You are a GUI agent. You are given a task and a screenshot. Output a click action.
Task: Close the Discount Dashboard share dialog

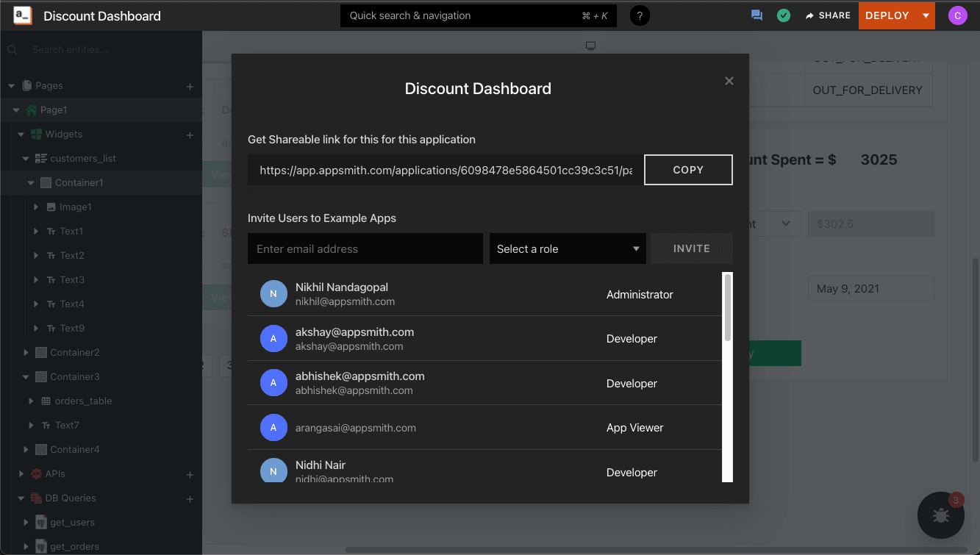coord(729,81)
